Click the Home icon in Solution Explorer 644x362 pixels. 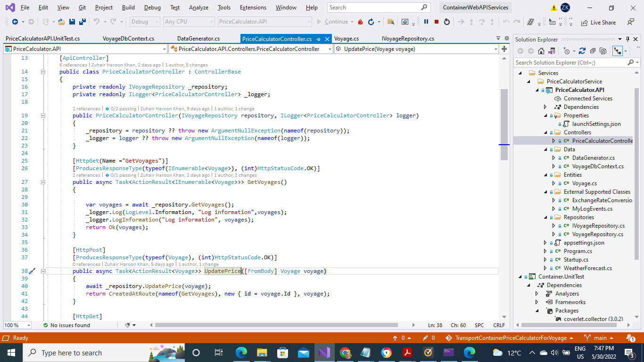point(541,51)
